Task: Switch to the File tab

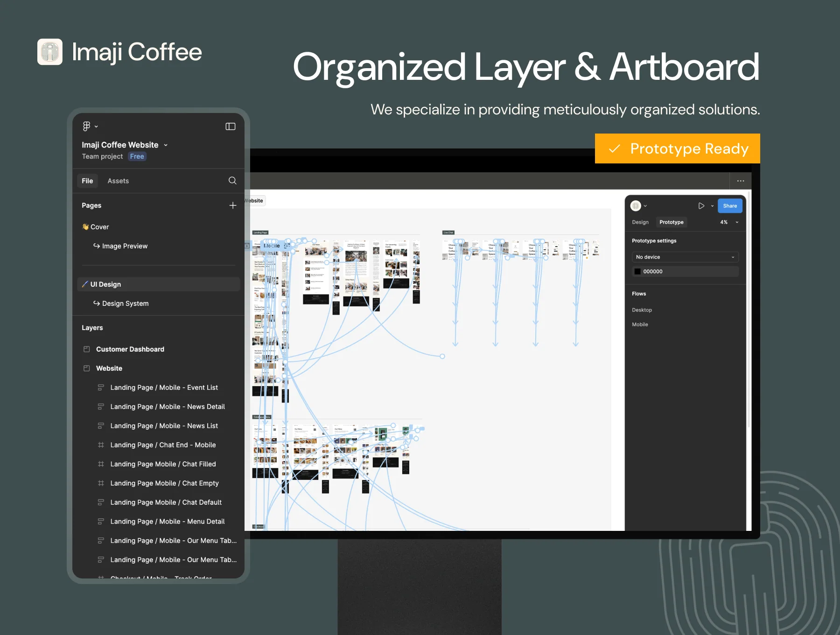Action: point(87,181)
